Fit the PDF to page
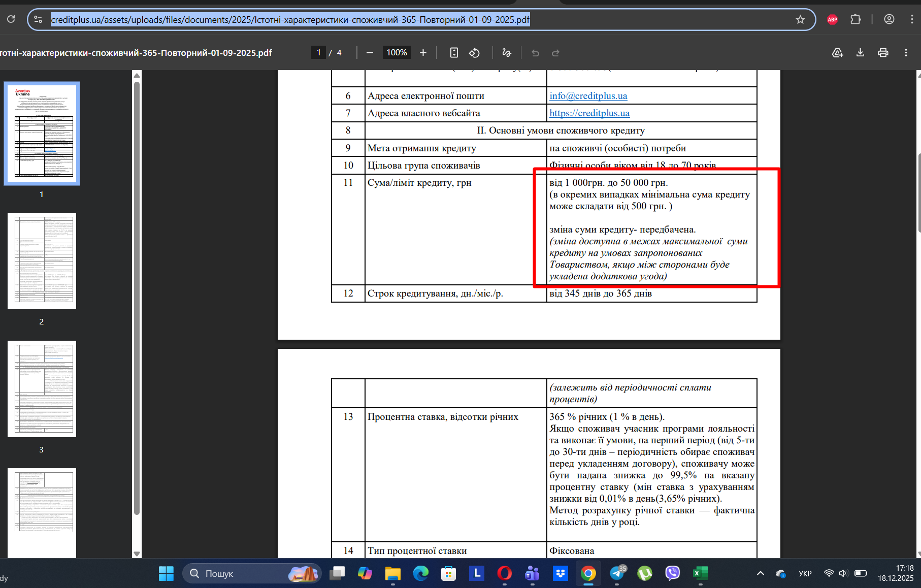The height and width of the screenshot is (588, 921). tap(454, 53)
